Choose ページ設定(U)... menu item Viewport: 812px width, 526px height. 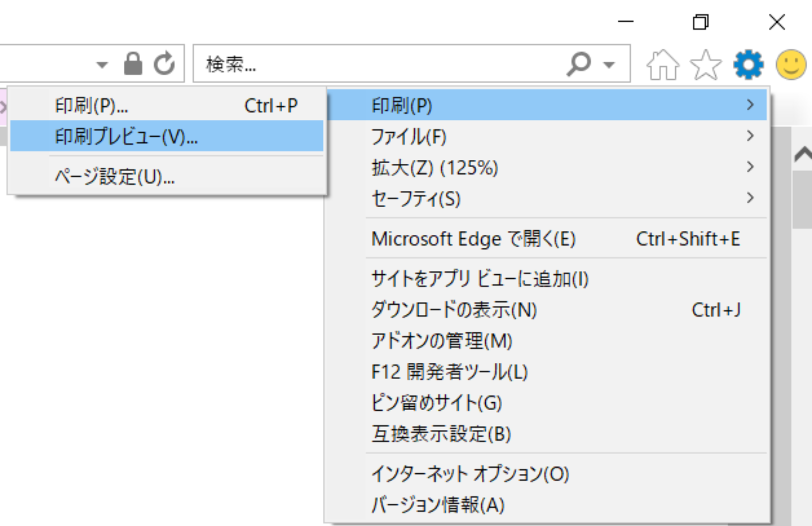click(x=167, y=177)
